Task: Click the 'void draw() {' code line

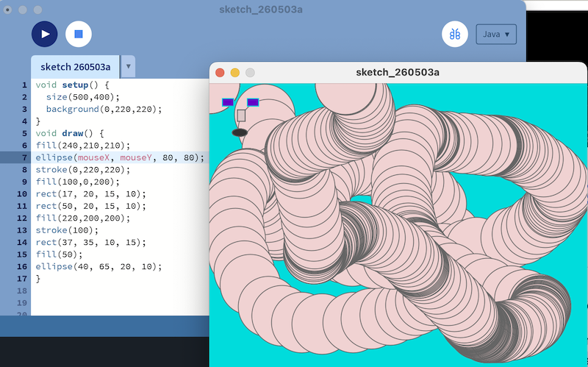Action: 70,133
